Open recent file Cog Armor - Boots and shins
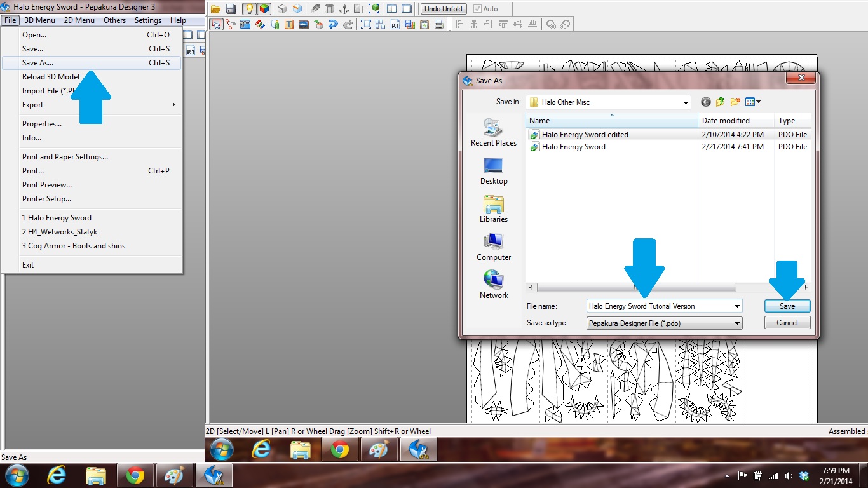Screen dimensions: 868x488 (x=92, y=246)
